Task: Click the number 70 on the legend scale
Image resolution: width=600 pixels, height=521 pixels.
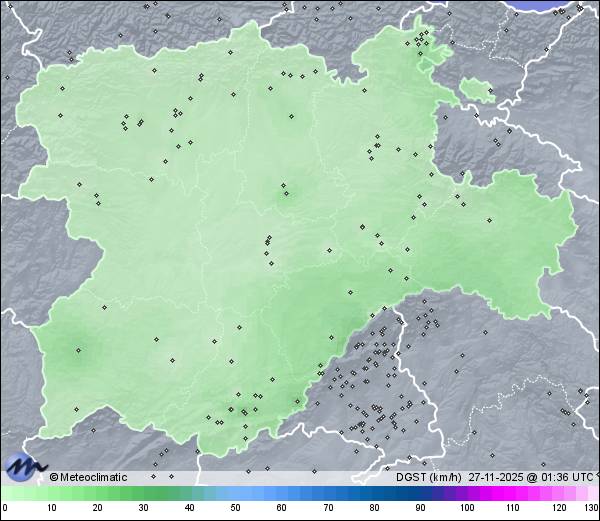Action: (328, 509)
